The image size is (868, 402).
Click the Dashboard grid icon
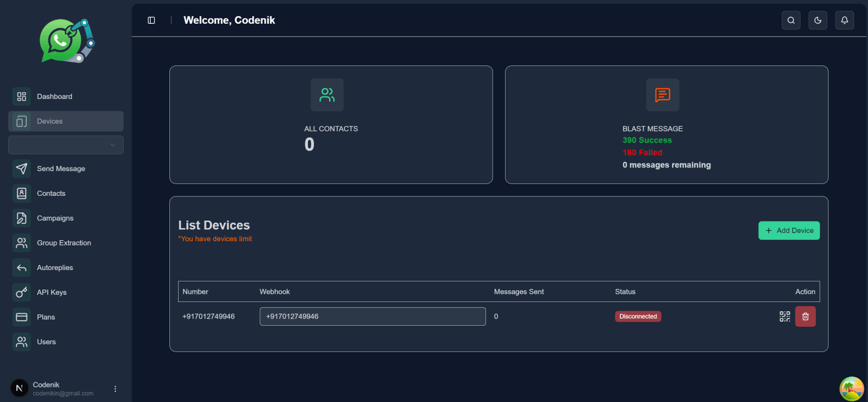(x=22, y=96)
